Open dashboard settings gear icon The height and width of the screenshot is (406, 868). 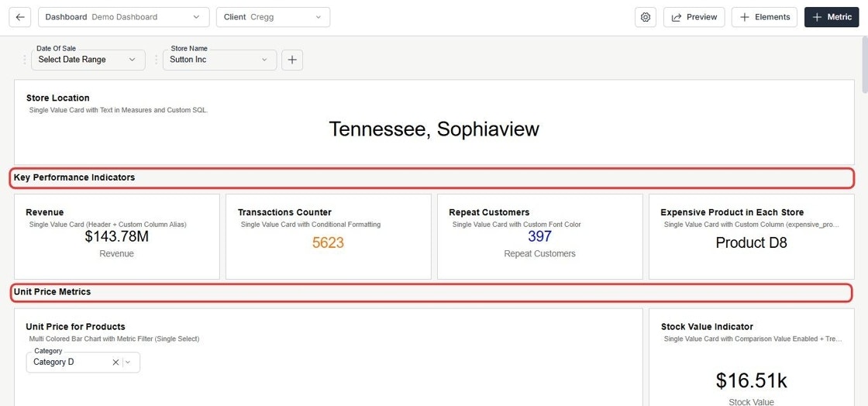pos(646,17)
